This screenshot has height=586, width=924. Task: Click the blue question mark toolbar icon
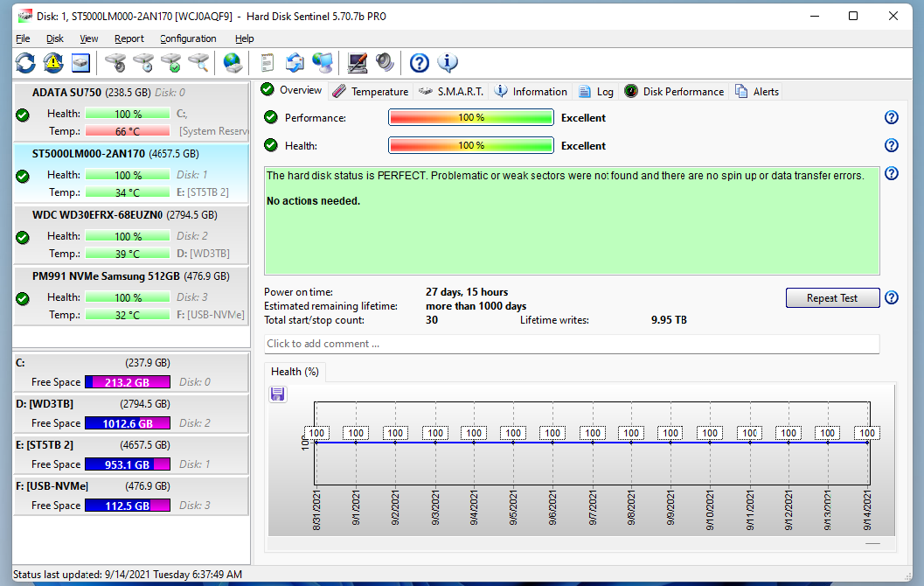coord(420,63)
